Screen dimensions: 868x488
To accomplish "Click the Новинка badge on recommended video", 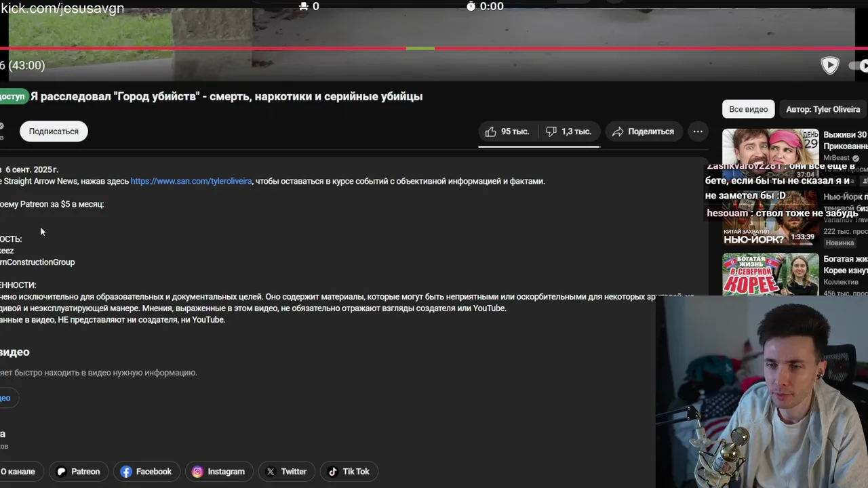I will tap(840, 243).
